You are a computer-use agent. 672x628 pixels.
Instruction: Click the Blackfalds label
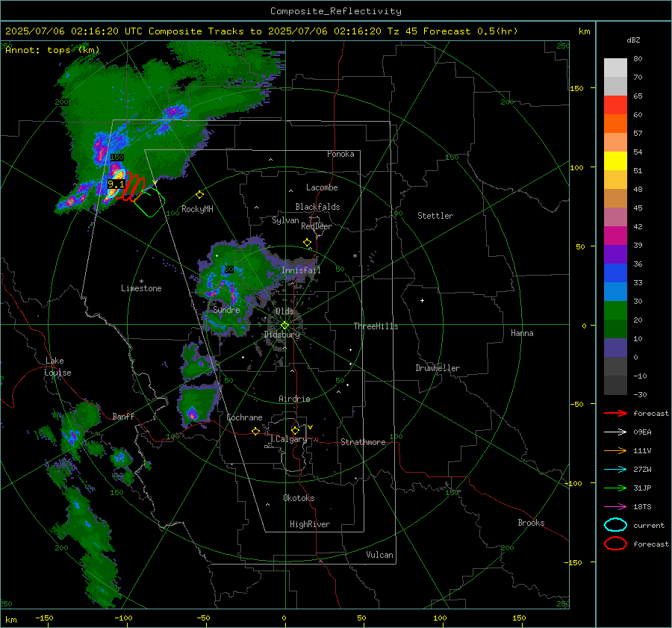[x=317, y=207]
